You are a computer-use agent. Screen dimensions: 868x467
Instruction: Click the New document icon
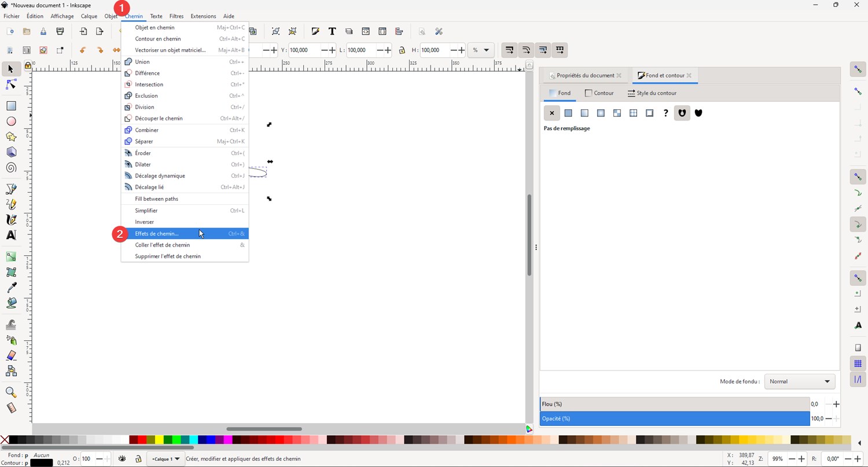click(x=10, y=31)
